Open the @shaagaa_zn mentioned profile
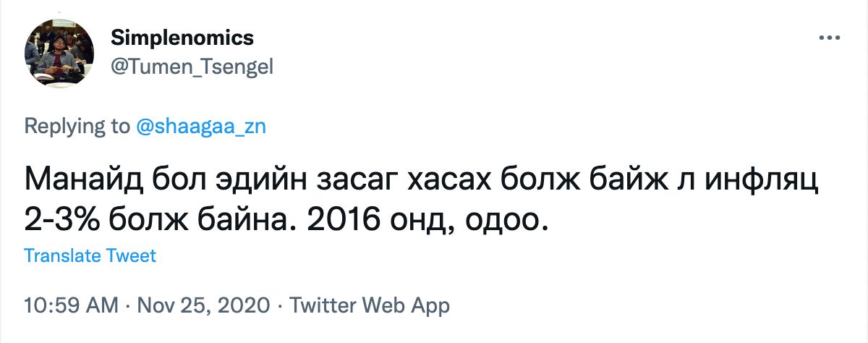The width and height of the screenshot is (868, 343). click(201, 126)
